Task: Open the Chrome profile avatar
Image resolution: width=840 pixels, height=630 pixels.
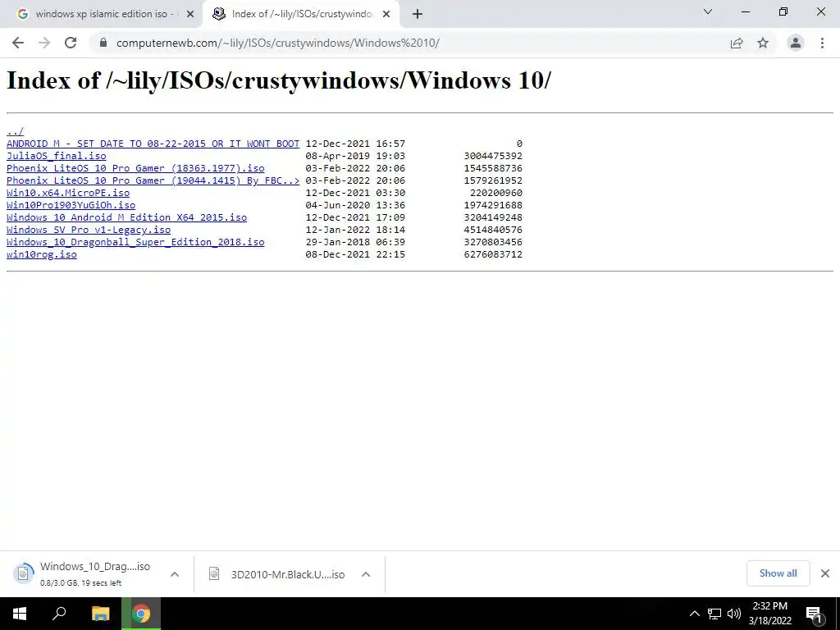Action: click(x=796, y=43)
